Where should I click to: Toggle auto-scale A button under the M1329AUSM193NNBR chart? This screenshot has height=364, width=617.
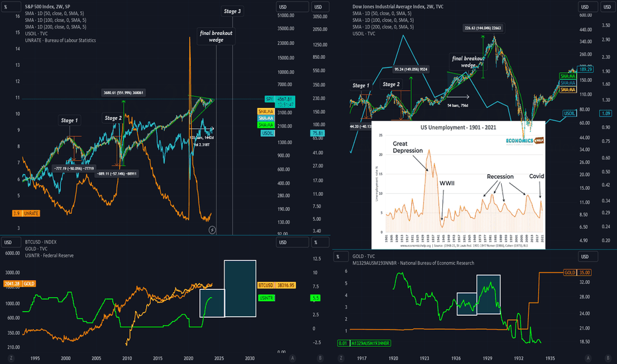(x=588, y=358)
